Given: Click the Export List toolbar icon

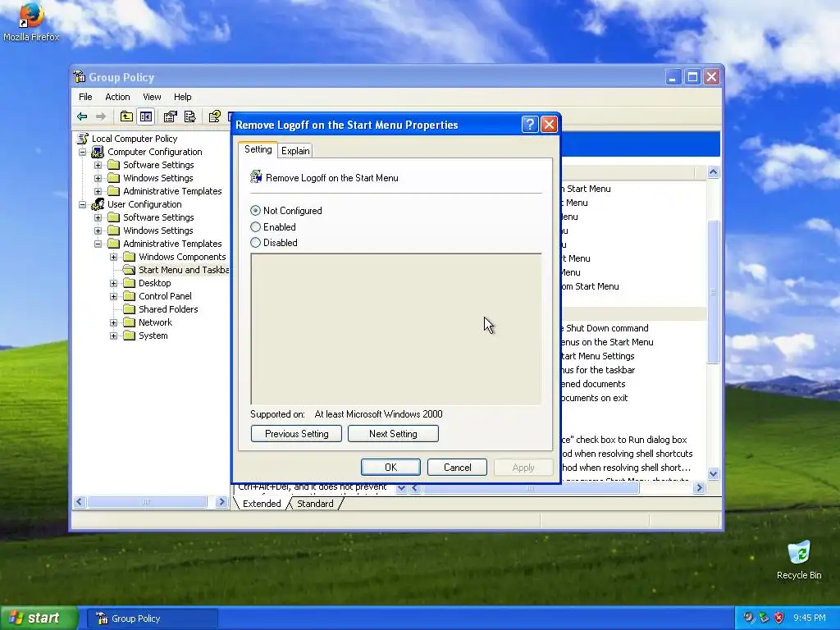Looking at the screenshot, I should [x=189, y=116].
